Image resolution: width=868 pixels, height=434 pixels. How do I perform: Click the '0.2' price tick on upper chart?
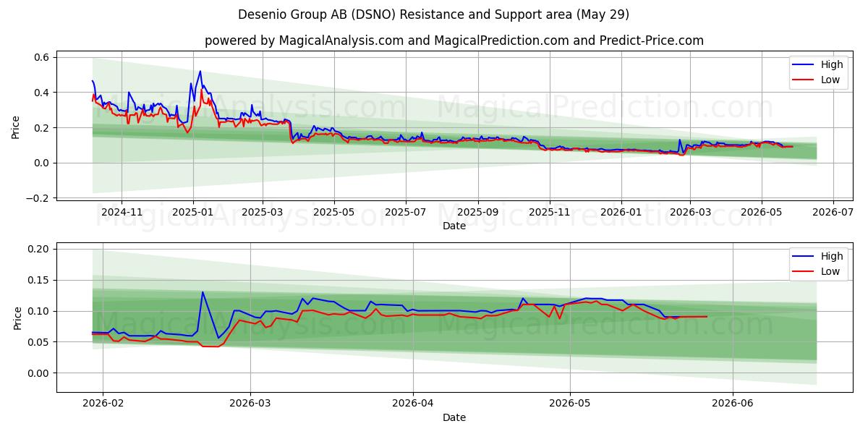pyautogui.click(x=41, y=128)
